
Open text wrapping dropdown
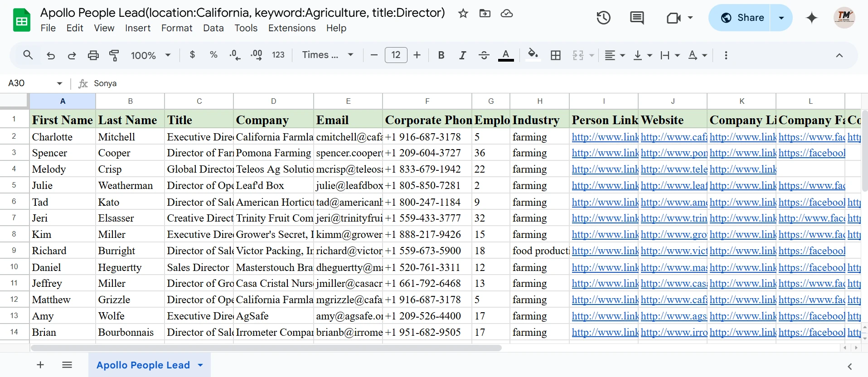point(670,55)
